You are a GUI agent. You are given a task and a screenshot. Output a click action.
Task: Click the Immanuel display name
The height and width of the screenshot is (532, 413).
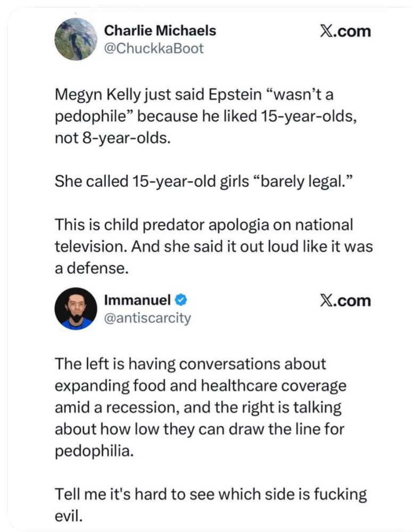pos(137,301)
